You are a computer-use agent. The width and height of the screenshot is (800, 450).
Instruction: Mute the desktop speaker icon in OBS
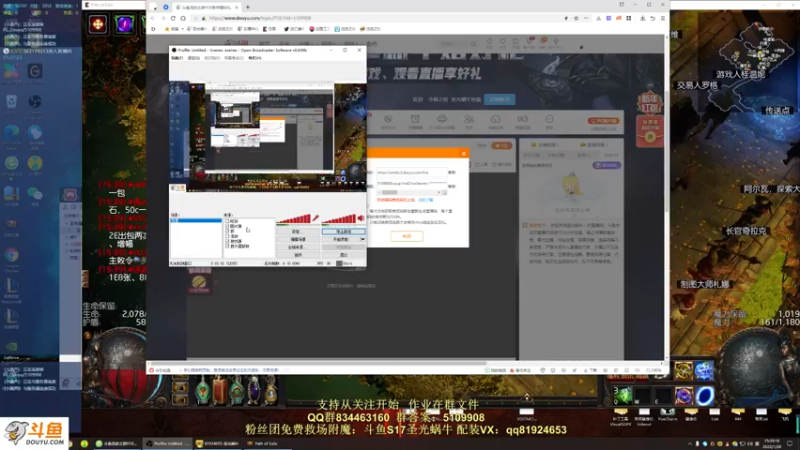(x=361, y=218)
